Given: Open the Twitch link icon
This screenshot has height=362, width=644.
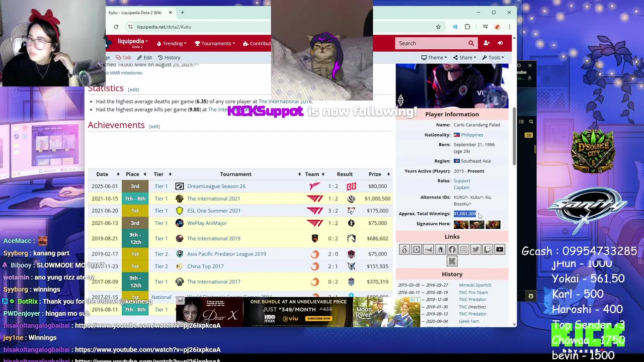Looking at the screenshot, I should click(488, 249).
